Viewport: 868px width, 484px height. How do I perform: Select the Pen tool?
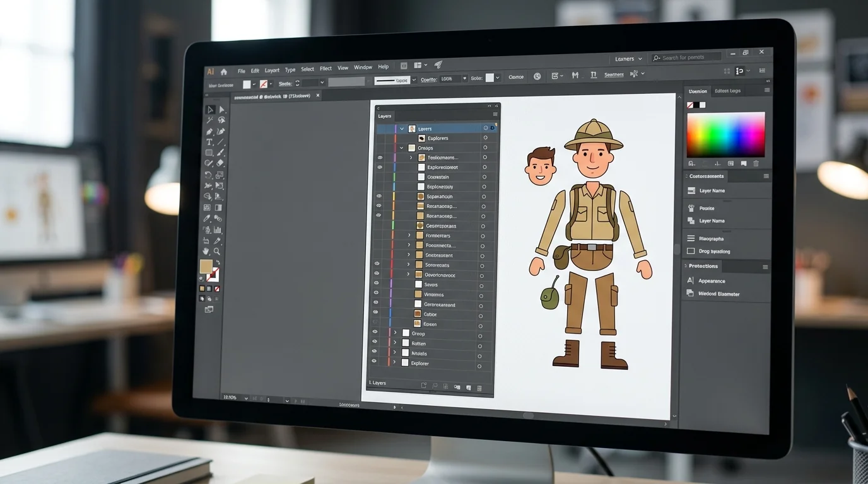209,131
